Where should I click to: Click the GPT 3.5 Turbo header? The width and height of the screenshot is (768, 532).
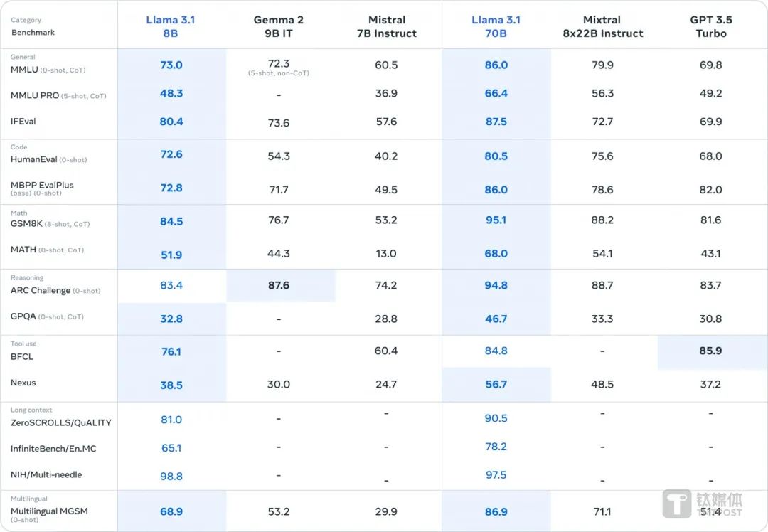[x=711, y=26]
